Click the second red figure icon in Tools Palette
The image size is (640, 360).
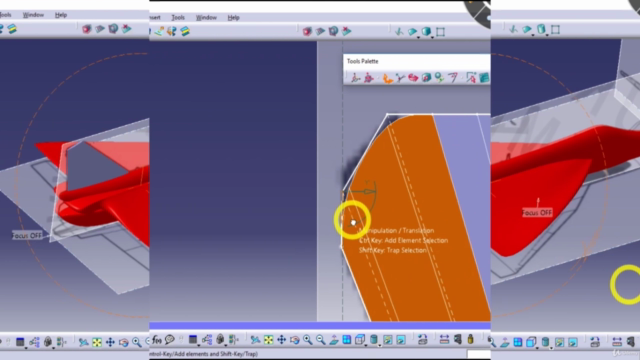[369, 78]
